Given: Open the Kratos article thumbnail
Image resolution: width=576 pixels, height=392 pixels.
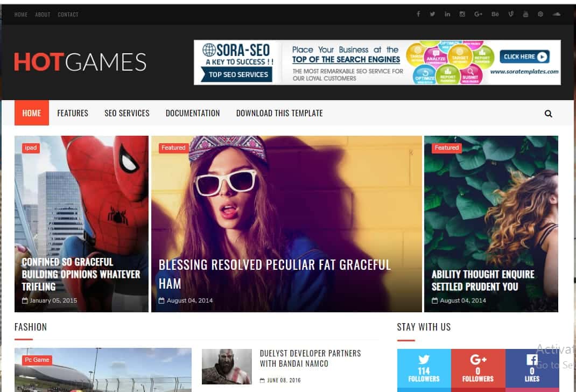Looking at the screenshot, I should pyautogui.click(x=227, y=367).
